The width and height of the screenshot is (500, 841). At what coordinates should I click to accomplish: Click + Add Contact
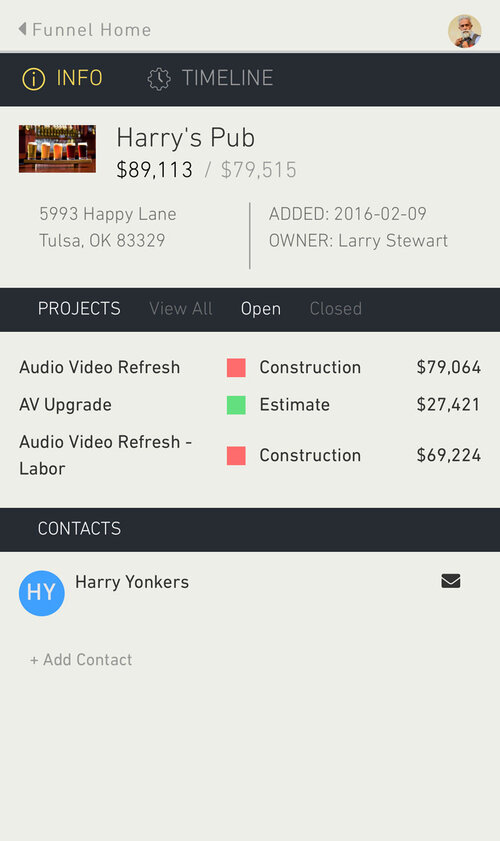click(x=81, y=659)
